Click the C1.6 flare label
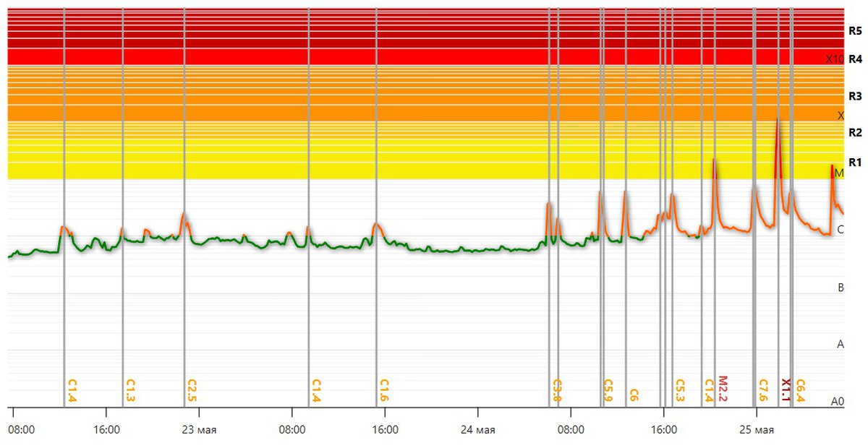The height and width of the screenshot is (448, 868). pyautogui.click(x=384, y=389)
